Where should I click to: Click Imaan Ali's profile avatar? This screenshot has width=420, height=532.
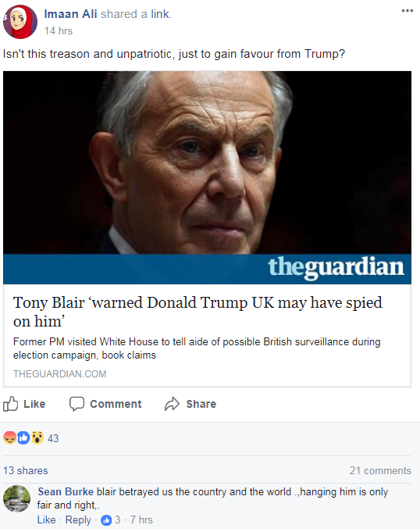pyautogui.click(x=20, y=21)
